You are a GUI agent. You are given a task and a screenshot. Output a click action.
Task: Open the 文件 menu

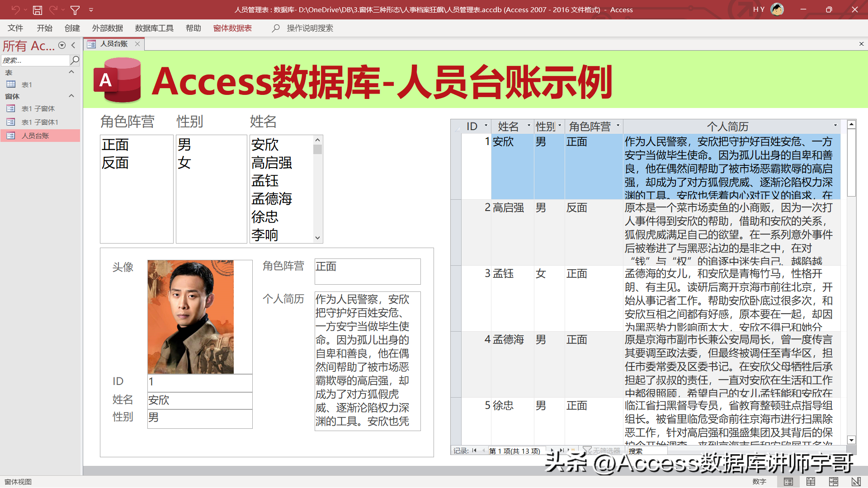point(15,28)
